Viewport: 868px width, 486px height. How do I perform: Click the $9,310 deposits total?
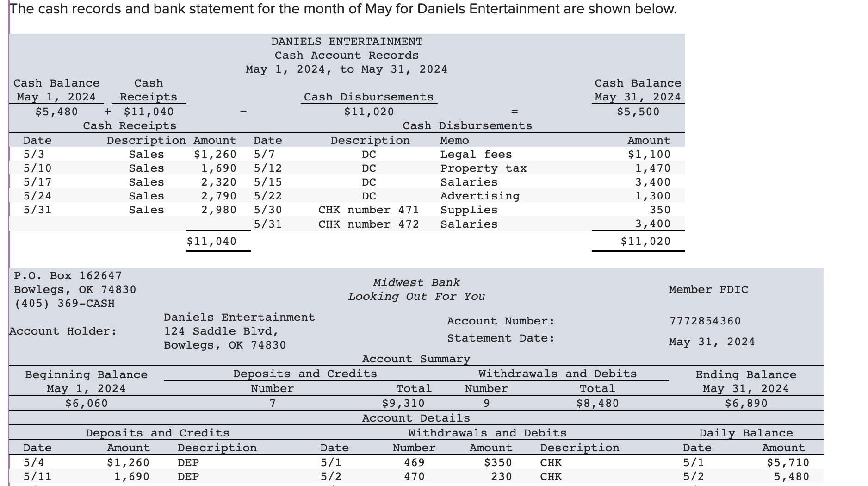pyautogui.click(x=403, y=403)
